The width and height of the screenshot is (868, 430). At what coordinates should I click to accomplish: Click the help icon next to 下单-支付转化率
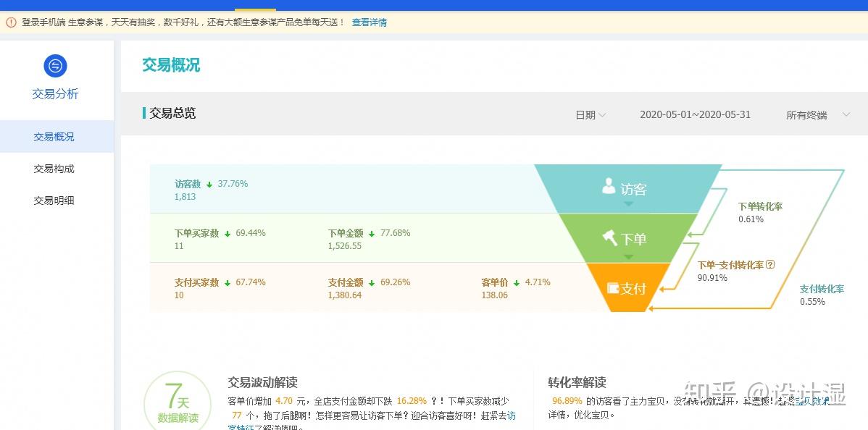tap(770, 264)
